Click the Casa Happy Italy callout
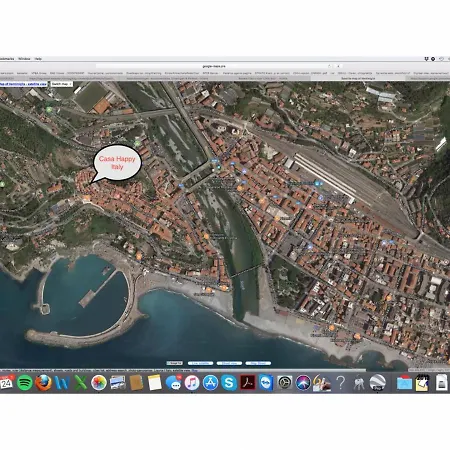Screen dimensions: 450x450 pyautogui.click(x=117, y=163)
